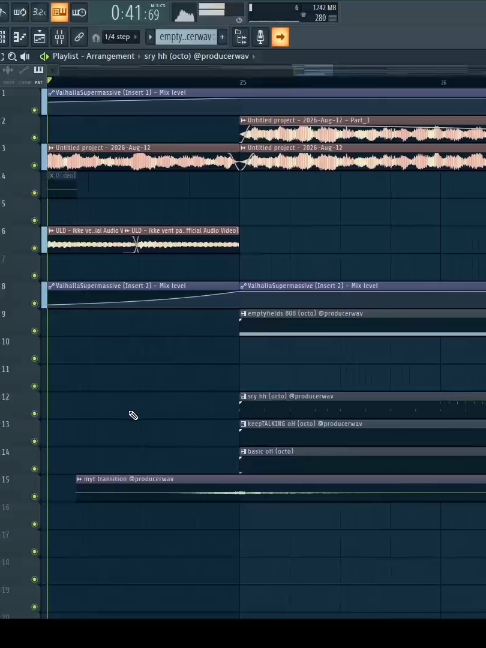Open pattern selector arrow left of empty..cerwav
This screenshot has height=648, width=486.
pyautogui.click(x=150, y=37)
